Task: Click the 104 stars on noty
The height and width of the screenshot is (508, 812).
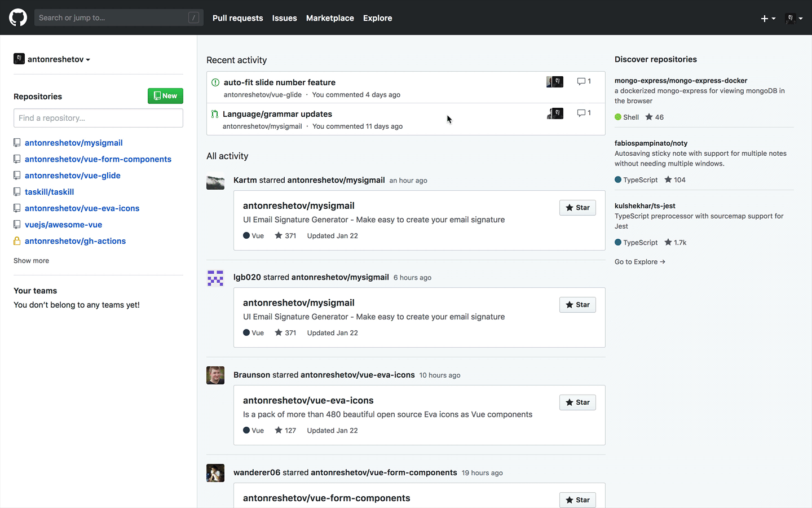Action: [675, 180]
